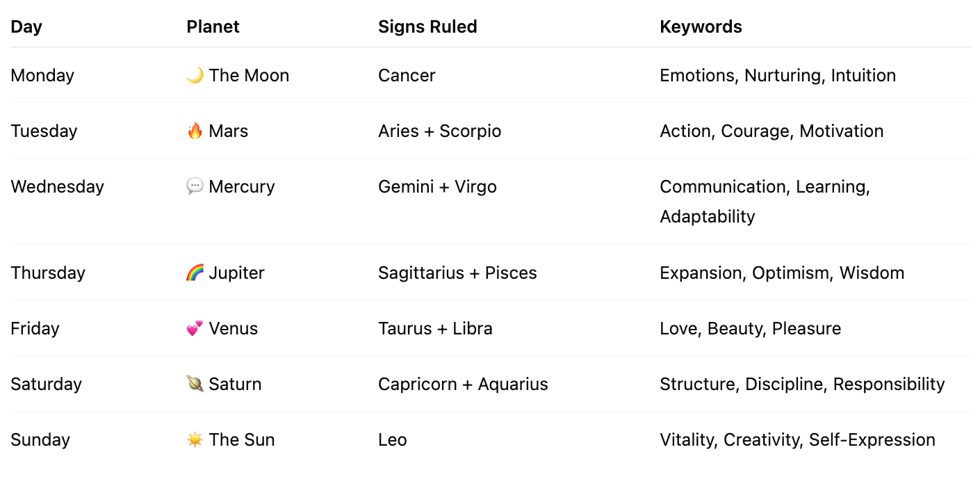
Task: Select the Wednesday cell
Action: [58, 186]
